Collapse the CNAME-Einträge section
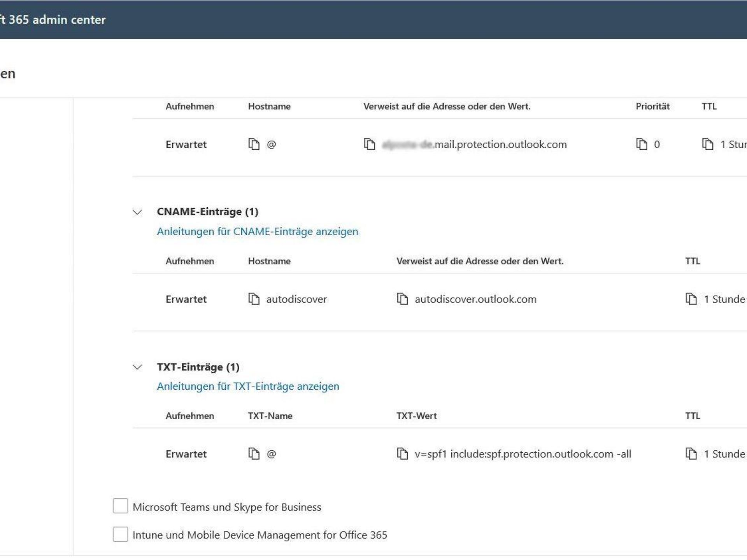747x560 pixels. [137, 212]
